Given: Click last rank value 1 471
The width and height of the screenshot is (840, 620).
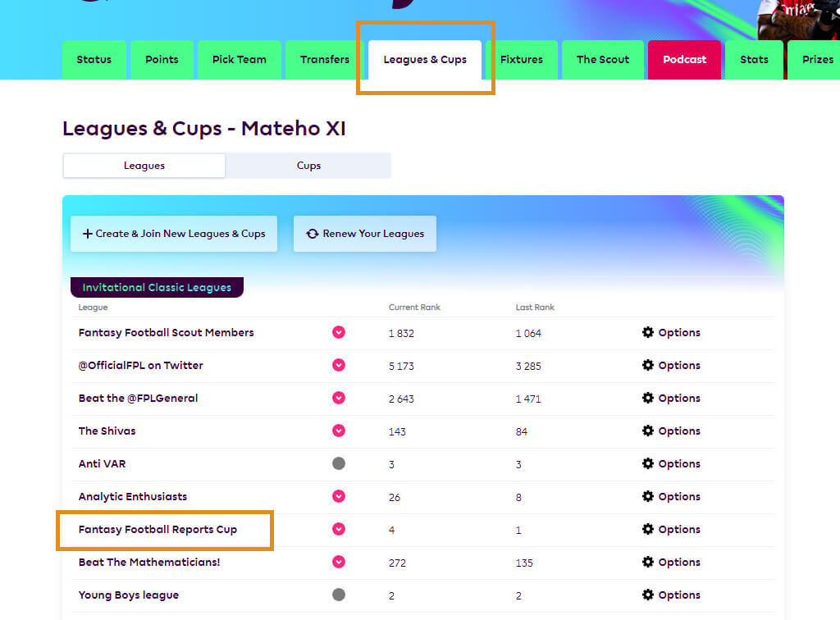Looking at the screenshot, I should tap(528, 399).
